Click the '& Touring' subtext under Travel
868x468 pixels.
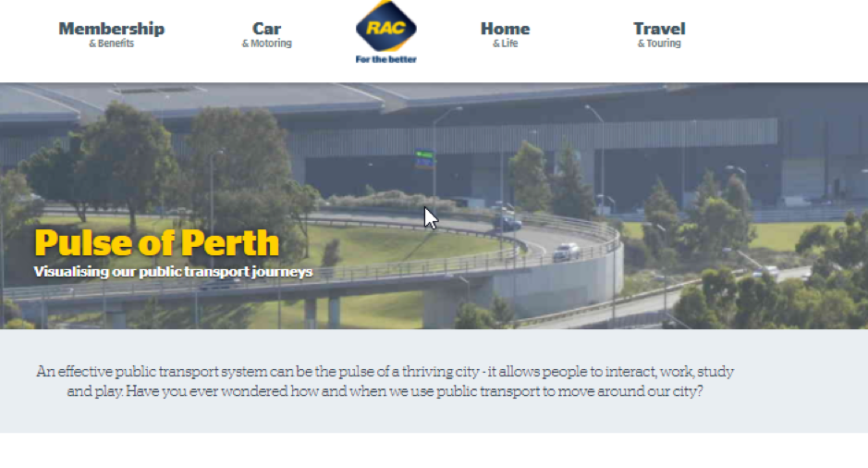pos(659,43)
